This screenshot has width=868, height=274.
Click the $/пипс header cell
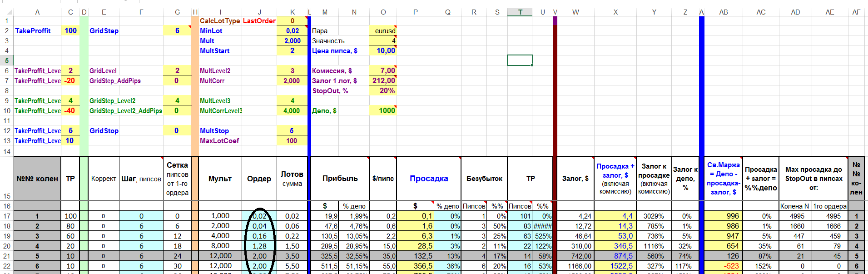[383, 179]
